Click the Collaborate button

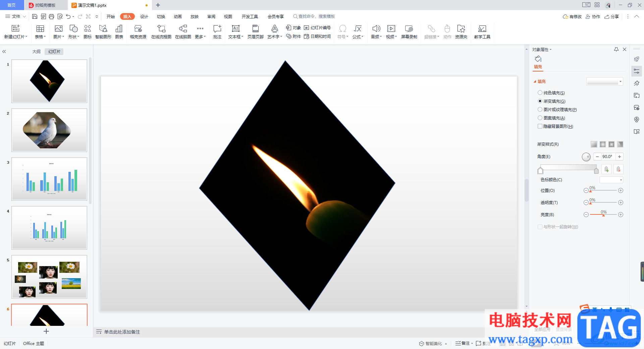tap(593, 16)
